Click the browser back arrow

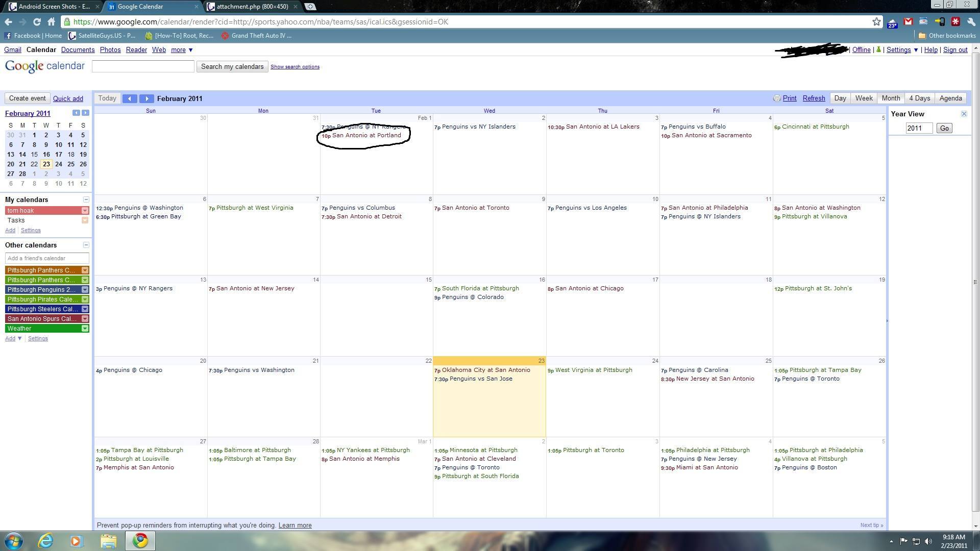pos(8,22)
